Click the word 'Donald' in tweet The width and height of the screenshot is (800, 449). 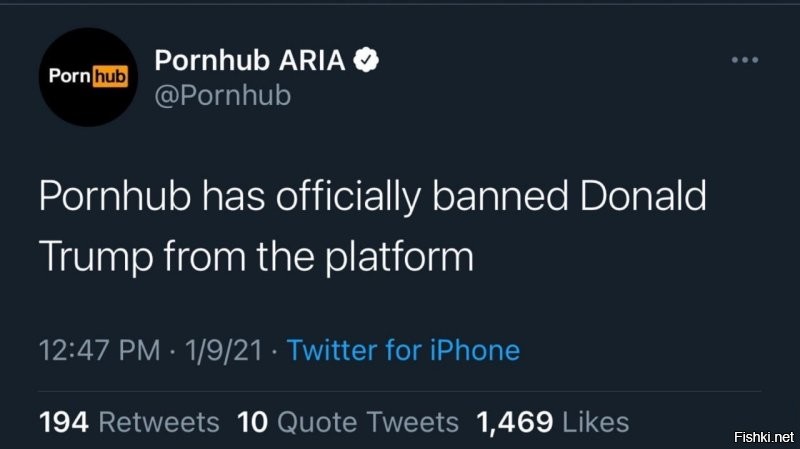643,195
